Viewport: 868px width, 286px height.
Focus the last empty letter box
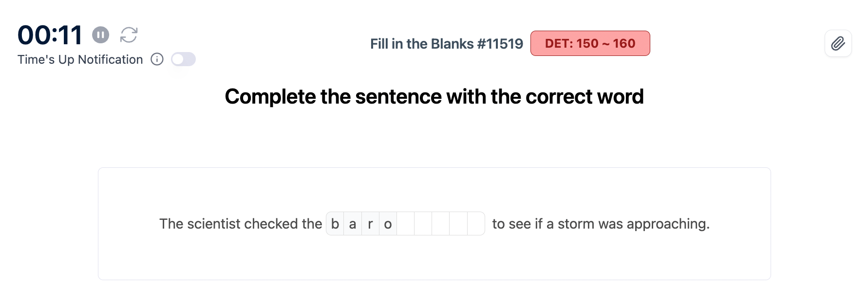(475, 224)
